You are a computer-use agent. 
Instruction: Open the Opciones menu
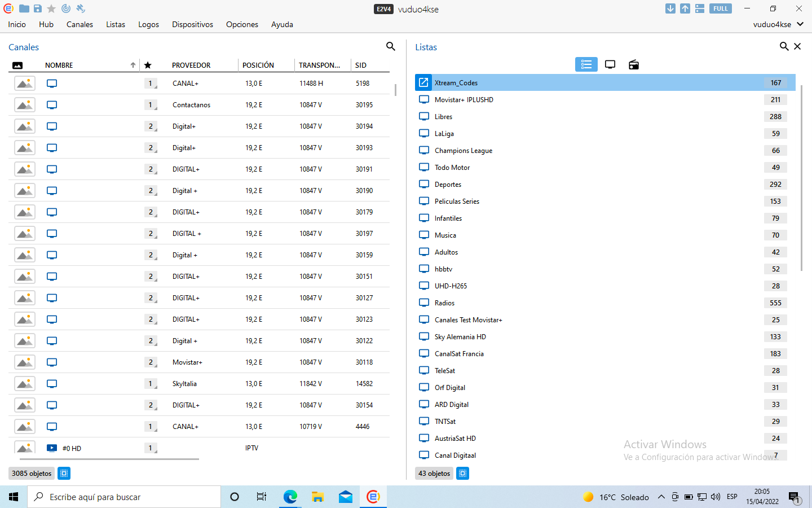[x=242, y=24]
